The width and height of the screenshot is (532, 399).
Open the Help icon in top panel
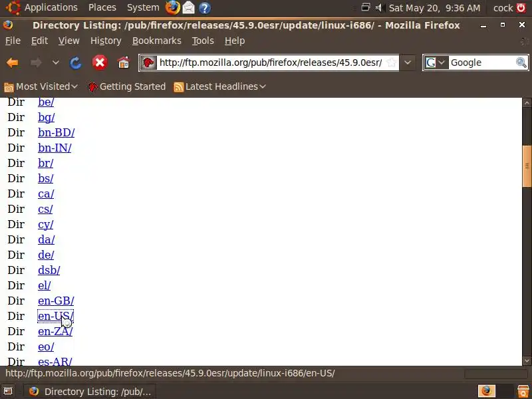pos(205,7)
